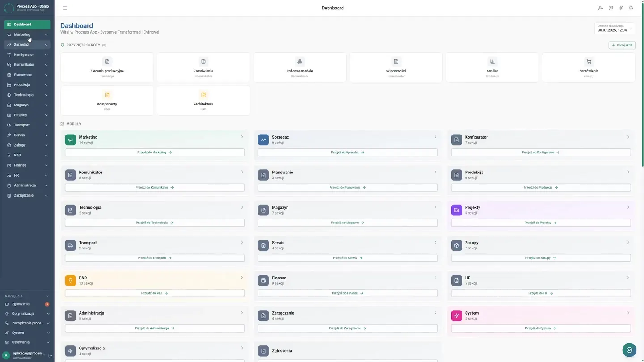Click the Wiadomości shortcut icon
Image resolution: width=644 pixels, height=362 pixels.
click(396, 62)
